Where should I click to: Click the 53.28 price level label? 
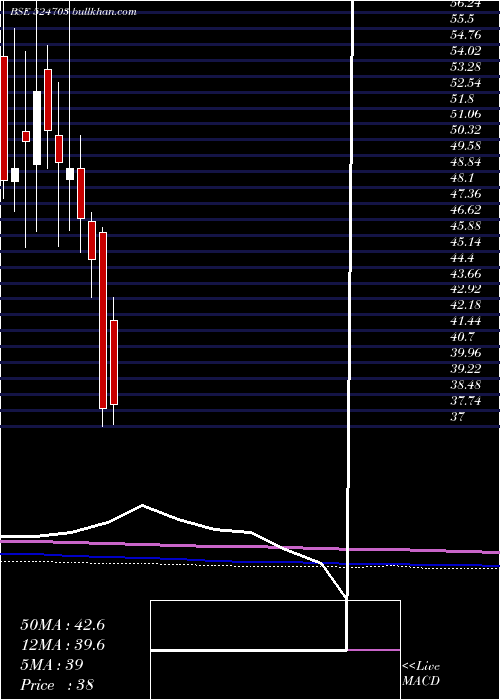click(x=465, y=67)
